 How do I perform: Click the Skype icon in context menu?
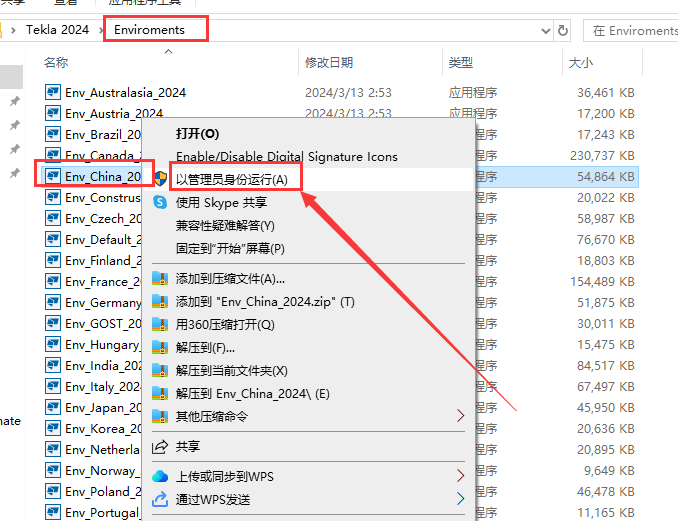point(160,202)
